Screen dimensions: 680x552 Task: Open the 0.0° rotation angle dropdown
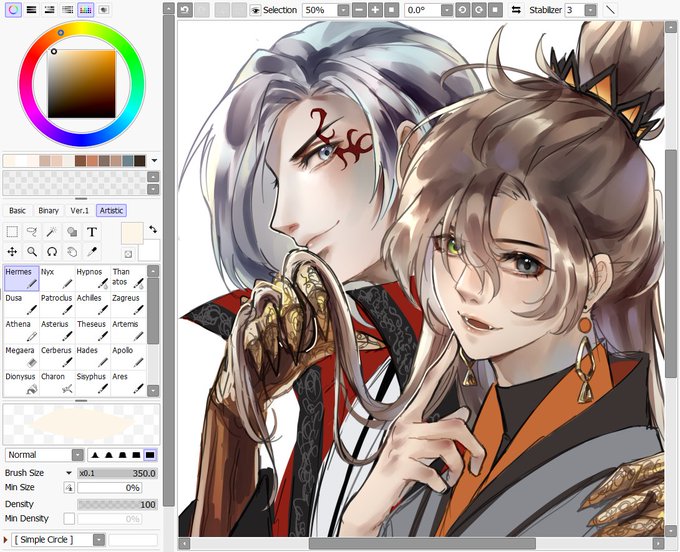tap(447, 10)
